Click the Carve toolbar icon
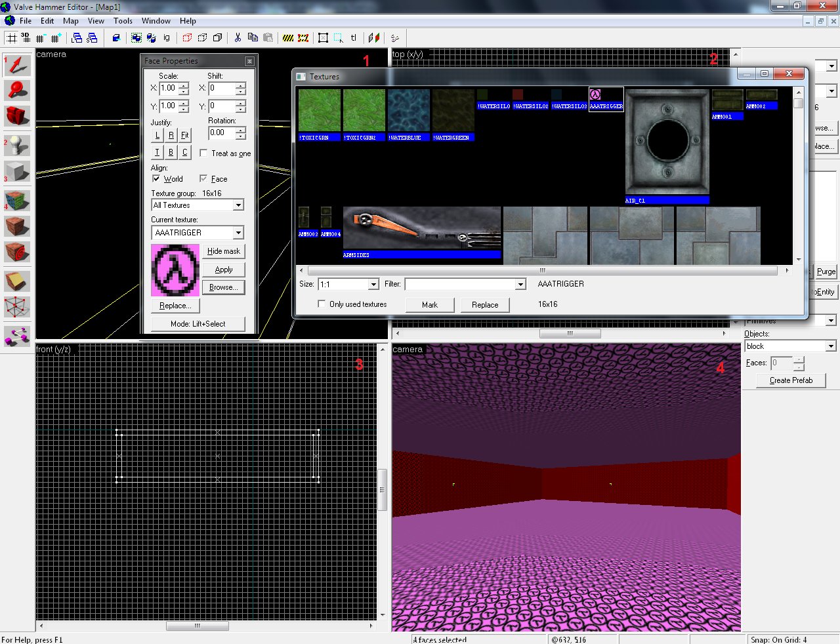Image resolution: width=840 pixels, height=644 pixels. [x=116, y=38]
